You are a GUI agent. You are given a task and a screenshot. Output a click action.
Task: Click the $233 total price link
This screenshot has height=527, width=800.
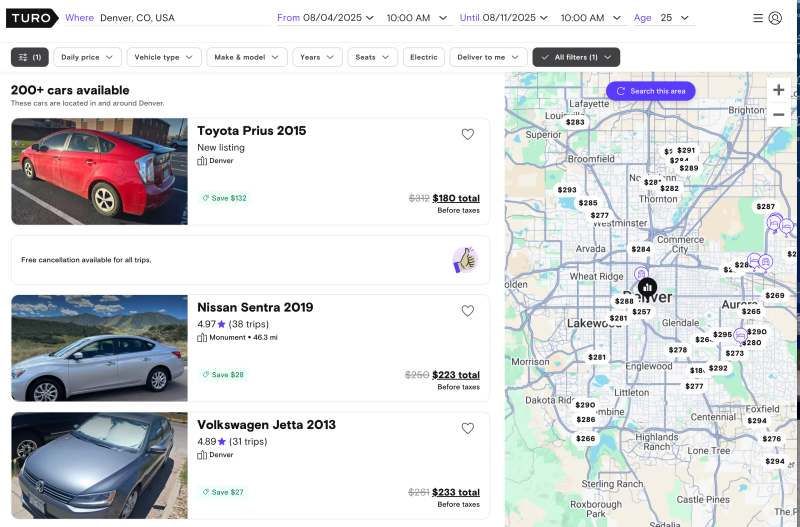(456, 492)
